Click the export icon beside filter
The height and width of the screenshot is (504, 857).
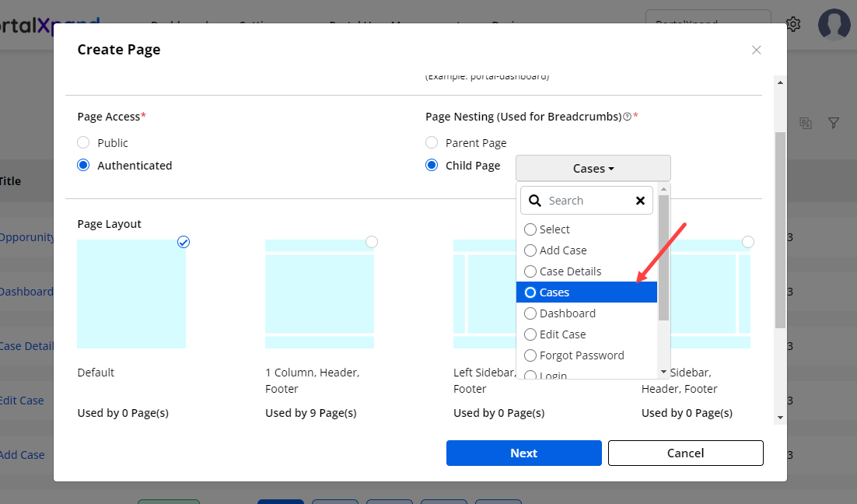[x=806, y=123]
